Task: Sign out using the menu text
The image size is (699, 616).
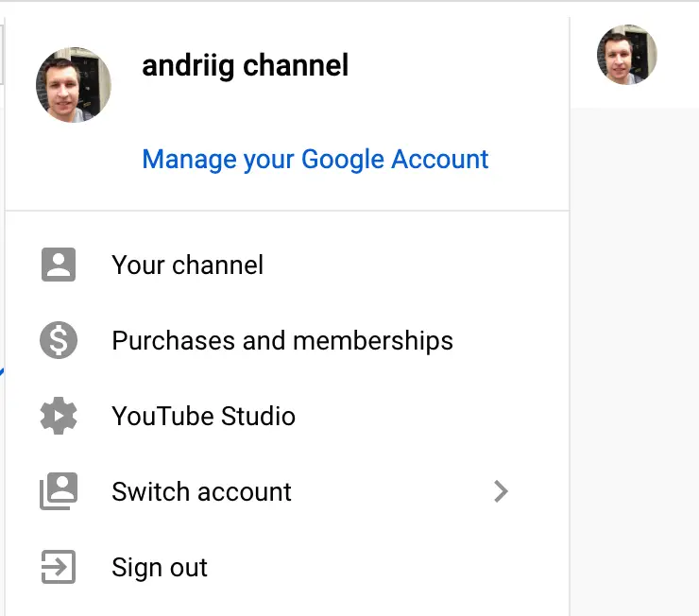Action: click(159, 567)
